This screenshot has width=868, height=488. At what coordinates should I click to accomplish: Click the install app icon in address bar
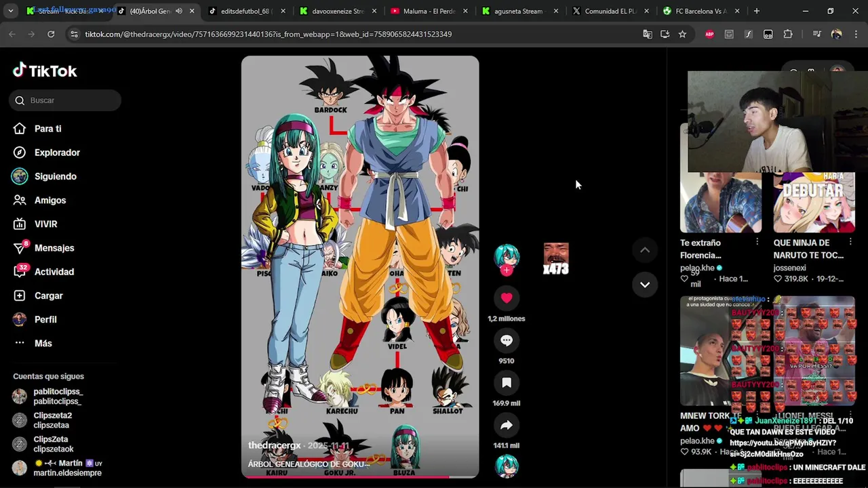[665, 34]
